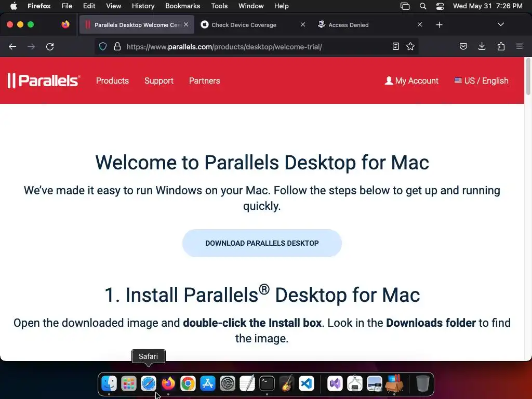Open the Trash in the dock
Image resolution: width=532 pixels, height=399 pixels.
pyautogui.click(x=422, y=384)
